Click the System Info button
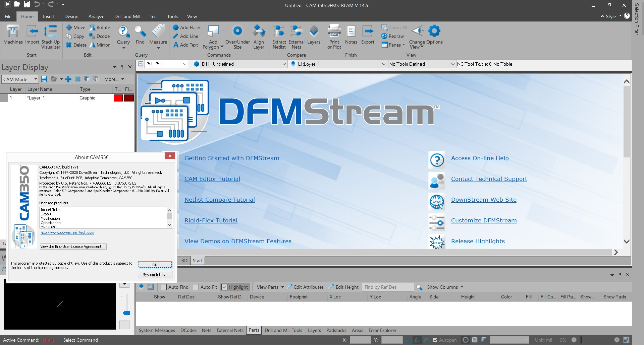 click(155, 275)
